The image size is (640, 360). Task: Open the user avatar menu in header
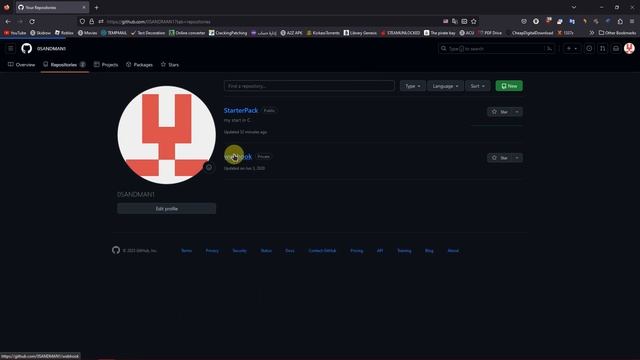[629, 49]
